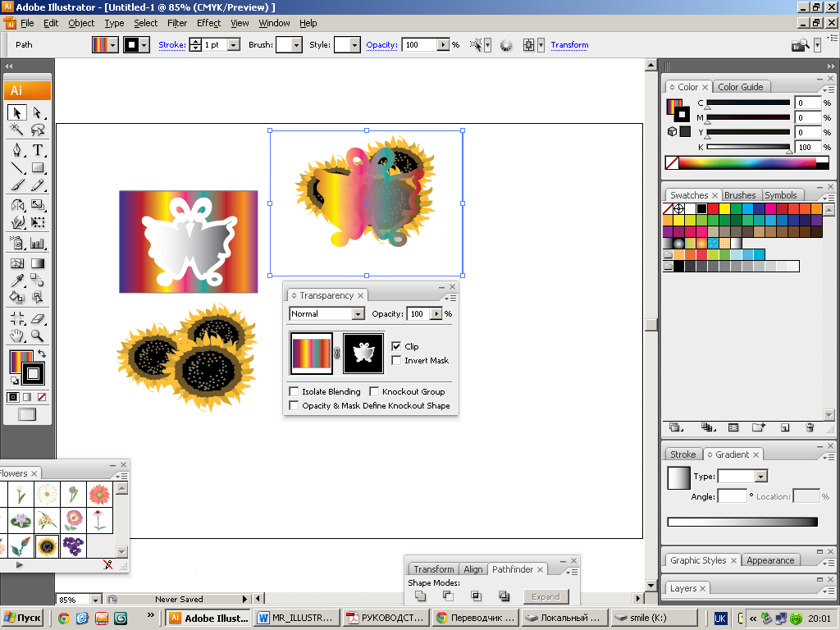Create new swatch icon in Swatches panel

click(784, 427)
